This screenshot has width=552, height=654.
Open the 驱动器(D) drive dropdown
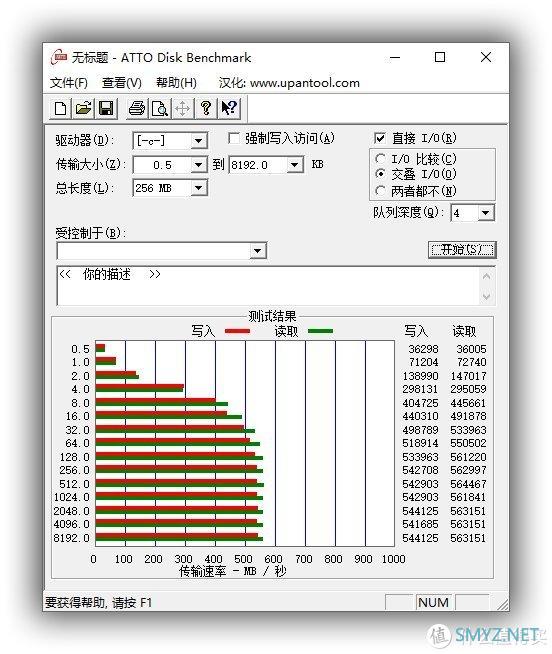click(199, 141)
